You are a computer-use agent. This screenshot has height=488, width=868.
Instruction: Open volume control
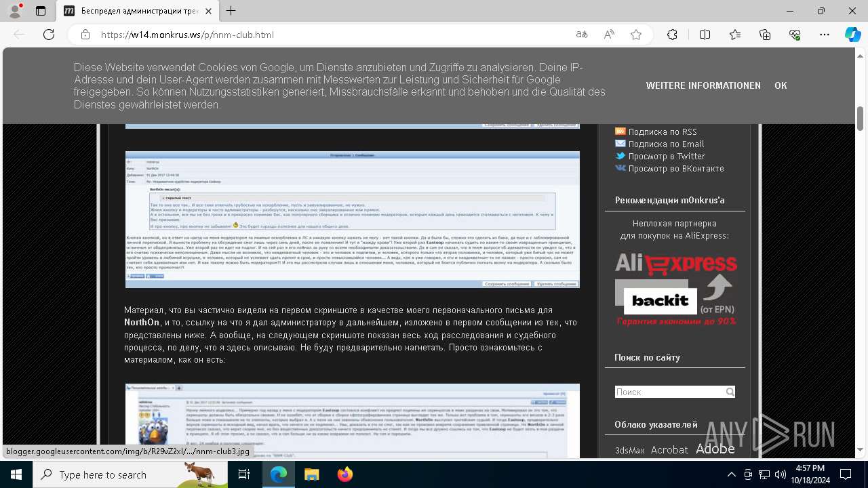(x=780, y=474)
